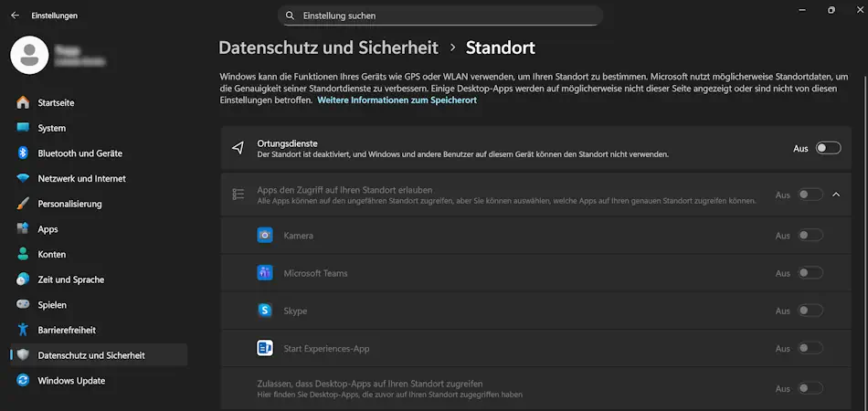Click the Barrierefreiheit accessibility icon

[x=23, y=330]
